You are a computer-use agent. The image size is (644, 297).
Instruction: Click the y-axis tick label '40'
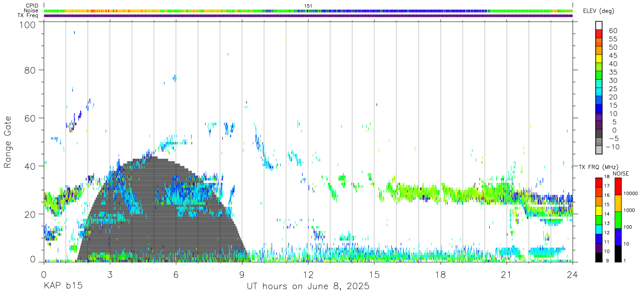pyautogui.click(x=29, y=166)
